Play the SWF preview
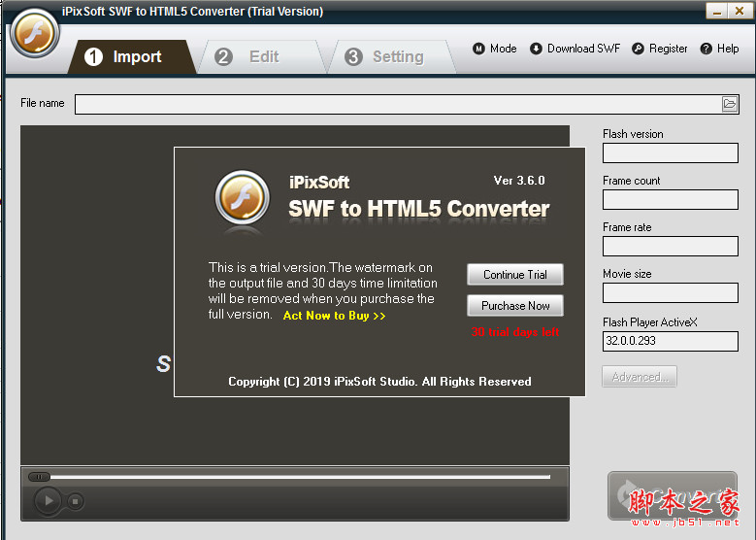Screen dimensions: 756x540 pos(48,501)
